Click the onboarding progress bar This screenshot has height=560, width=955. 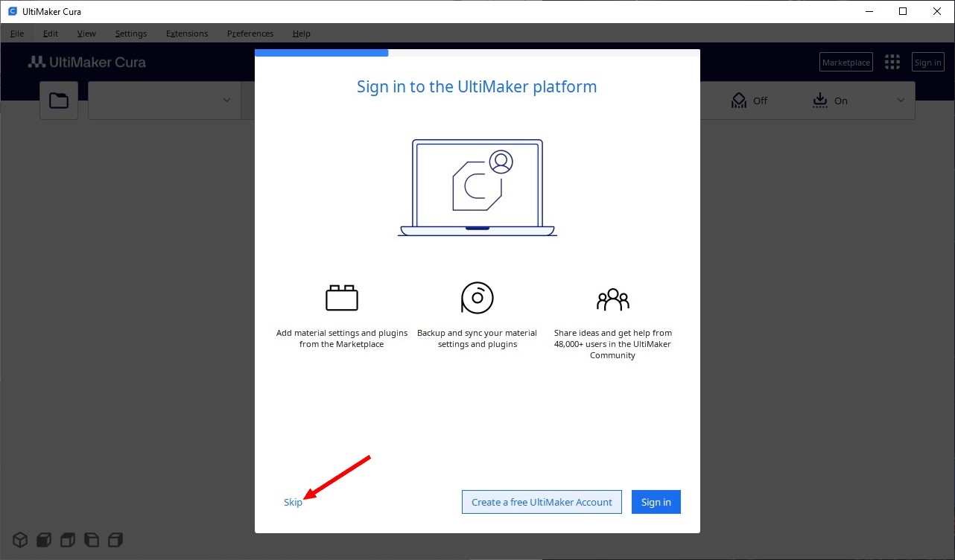click(477, 53)
